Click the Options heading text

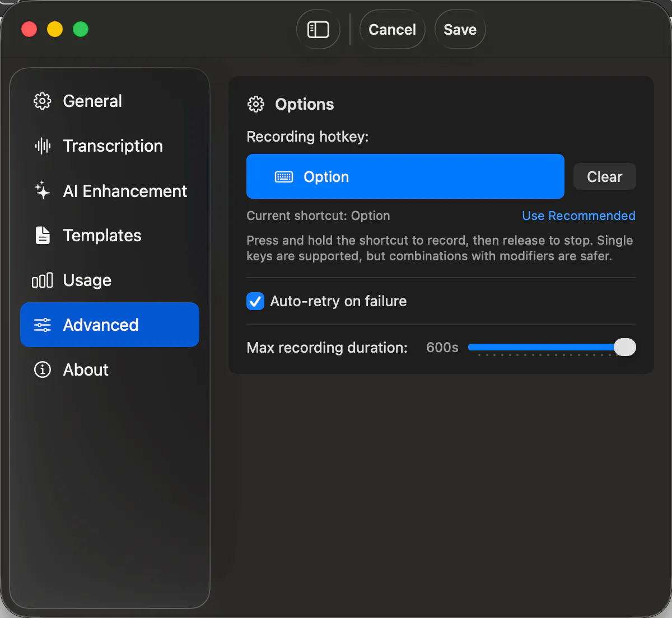[304, 105]
